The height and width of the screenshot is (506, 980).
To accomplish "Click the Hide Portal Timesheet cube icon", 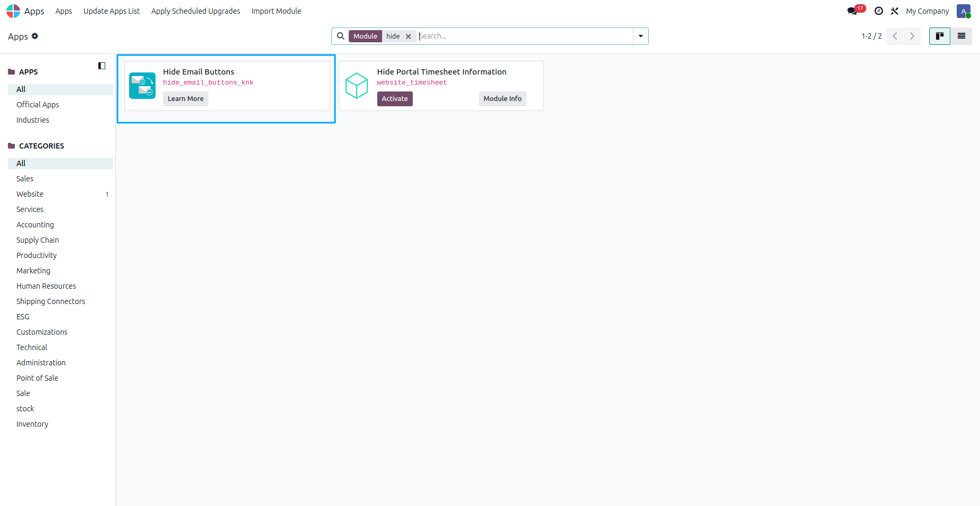I will [357, 86].
